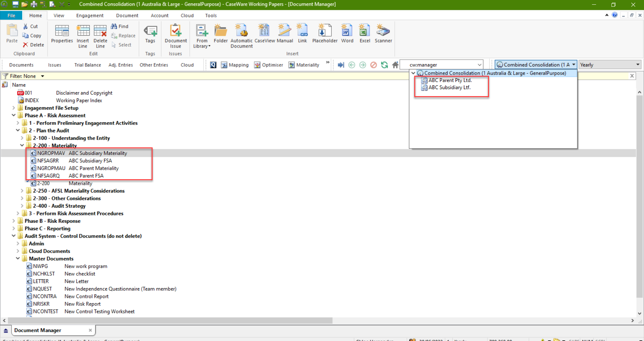This screenshot has height=341, width=644.
Task: Switch to the Account ribbon tab
Action: pos(160,15)
